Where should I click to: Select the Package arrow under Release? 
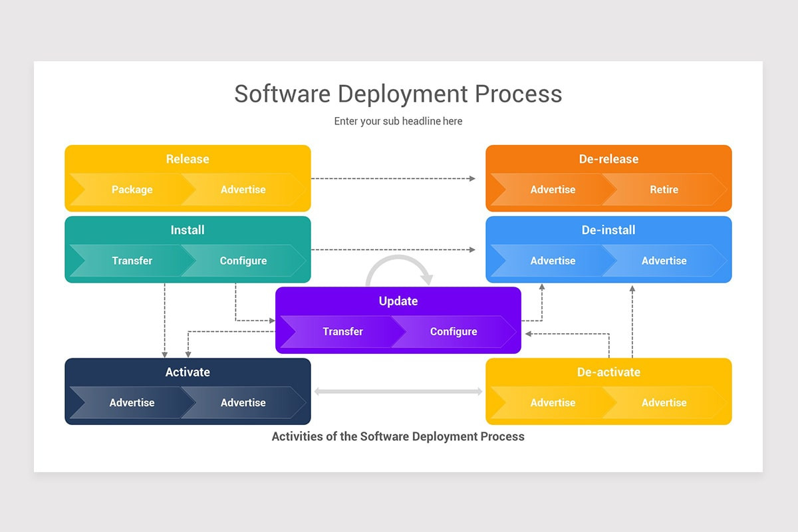tap(132, 190)
